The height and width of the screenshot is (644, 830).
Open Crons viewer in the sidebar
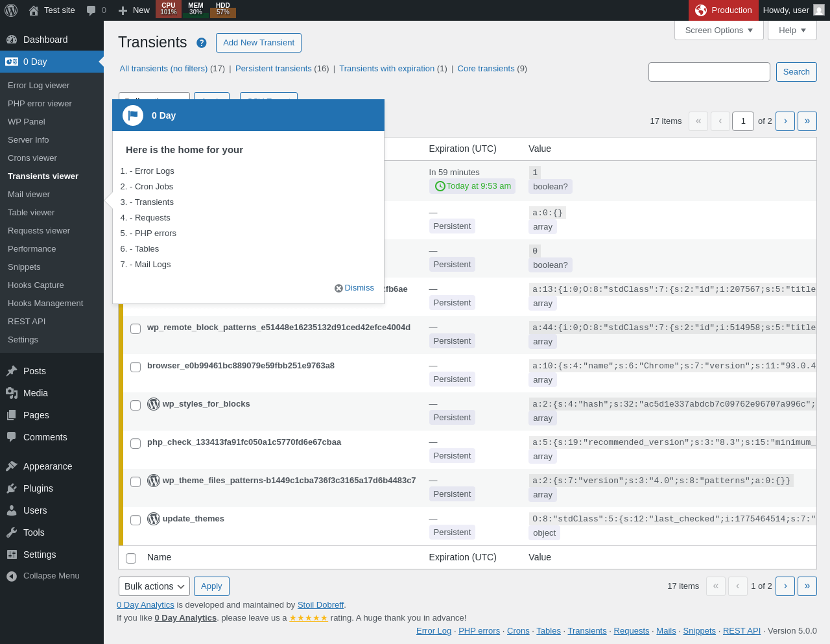pos(32,158)
